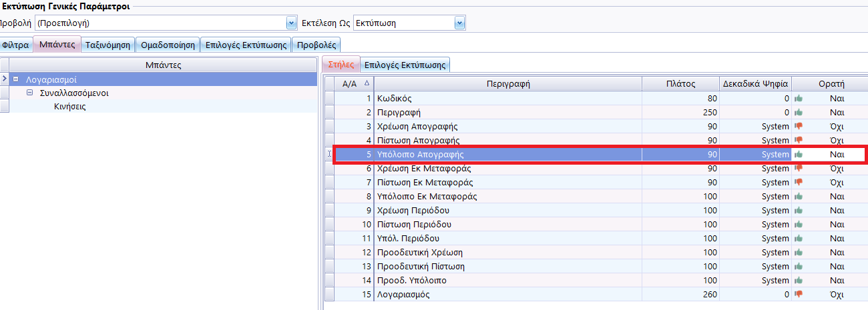868x310 pixels.
Task: Click width cell of Υπόλοιπο Εκ Μεταφοράς
Action: click(x=680, y=197)
